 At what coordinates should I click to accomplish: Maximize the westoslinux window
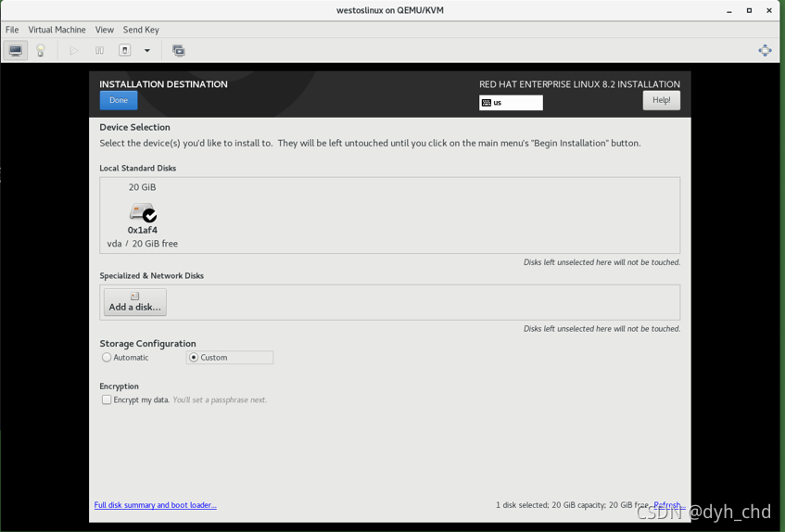[x=749, y=10]
